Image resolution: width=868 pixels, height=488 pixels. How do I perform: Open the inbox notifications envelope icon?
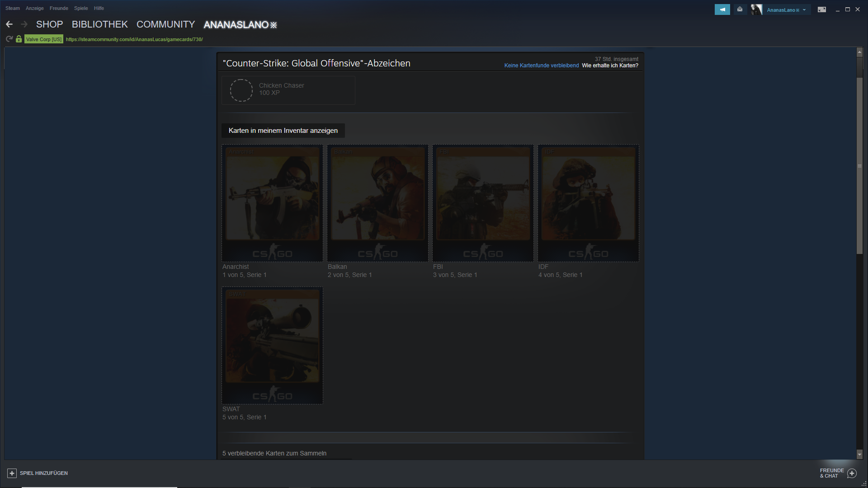[740, 9]
